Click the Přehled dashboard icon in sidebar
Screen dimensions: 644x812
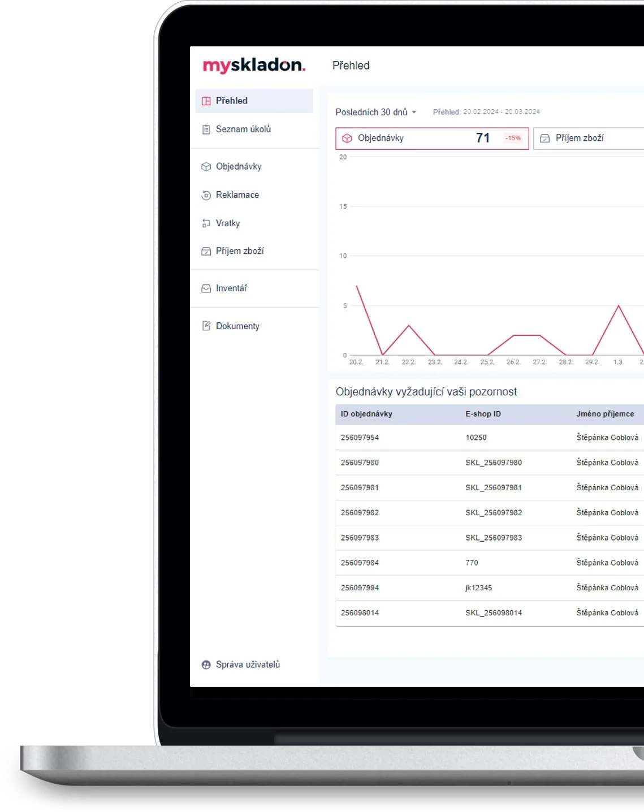pyautogui.click(x=206, y=101)
